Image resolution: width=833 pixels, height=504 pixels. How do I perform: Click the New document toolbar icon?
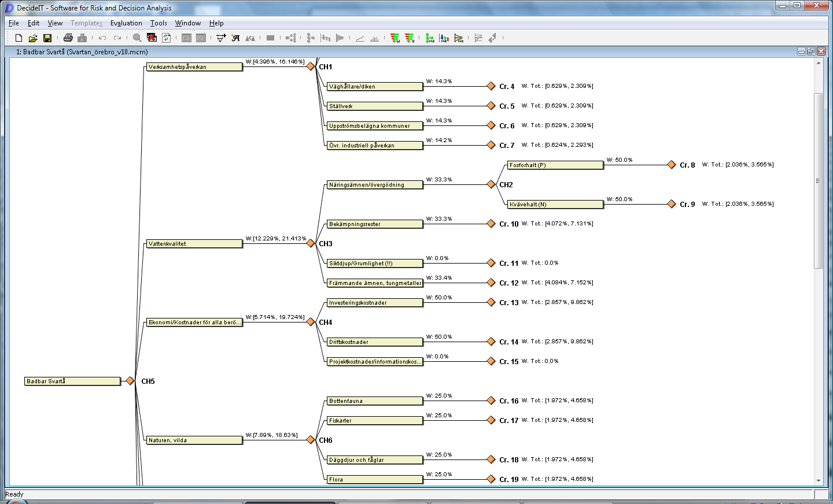coord(19,38)
